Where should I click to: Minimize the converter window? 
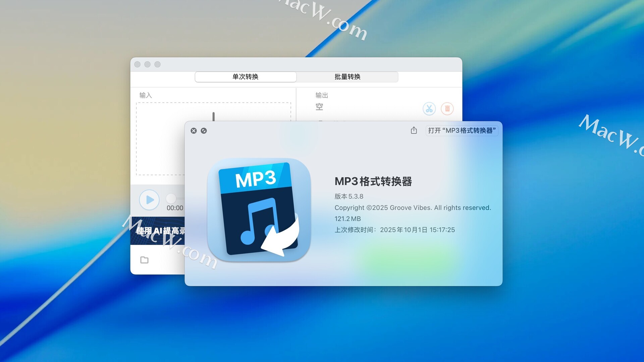(147, 64)
